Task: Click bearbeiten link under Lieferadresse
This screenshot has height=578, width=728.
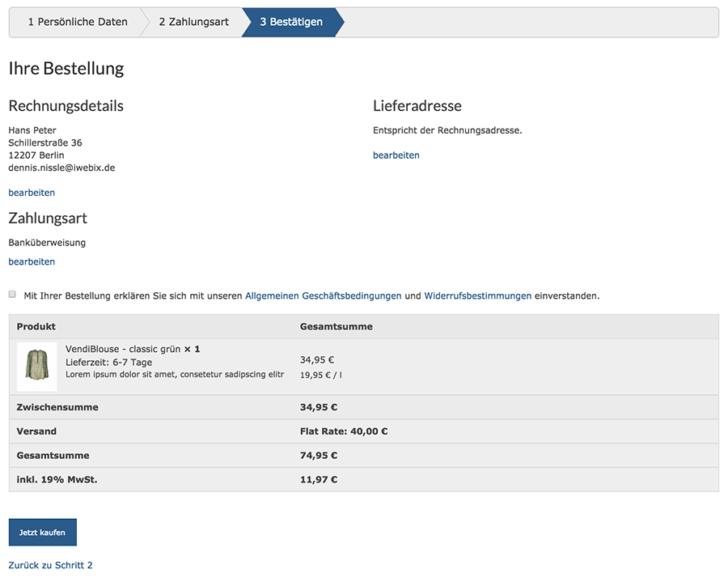Action: tap(396, 155)
